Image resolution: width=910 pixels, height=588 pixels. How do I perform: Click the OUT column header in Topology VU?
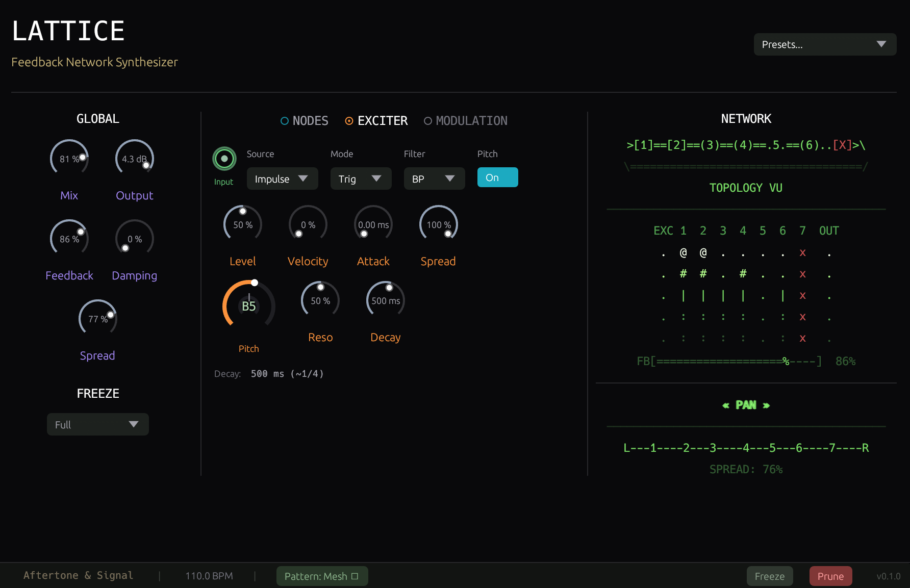(x=828, y=231)
